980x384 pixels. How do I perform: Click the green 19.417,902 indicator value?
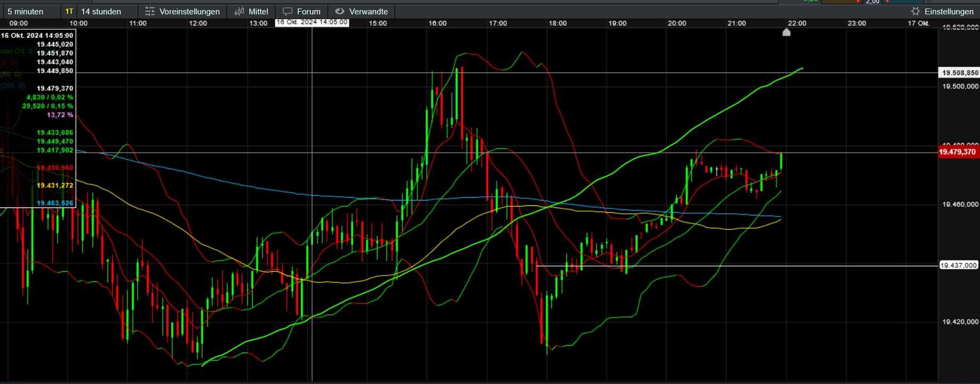click(x=55, y=151)
